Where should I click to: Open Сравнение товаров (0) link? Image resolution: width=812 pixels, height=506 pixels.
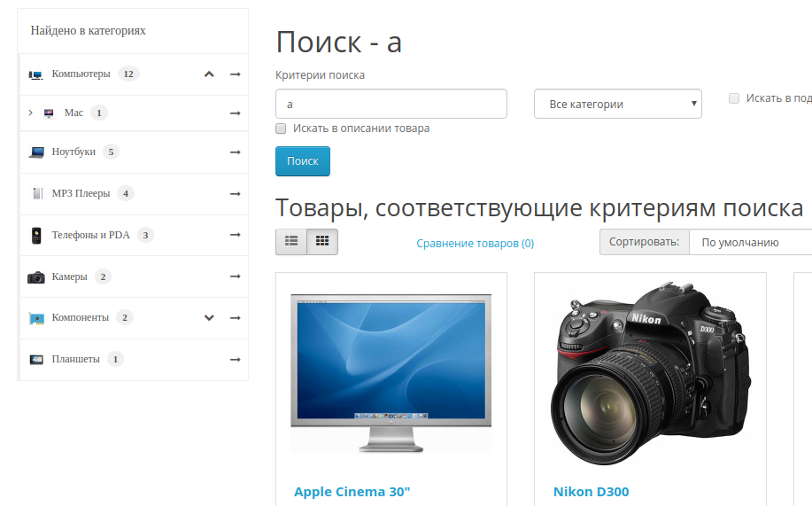pyautogui.click(x=475, y=243)
